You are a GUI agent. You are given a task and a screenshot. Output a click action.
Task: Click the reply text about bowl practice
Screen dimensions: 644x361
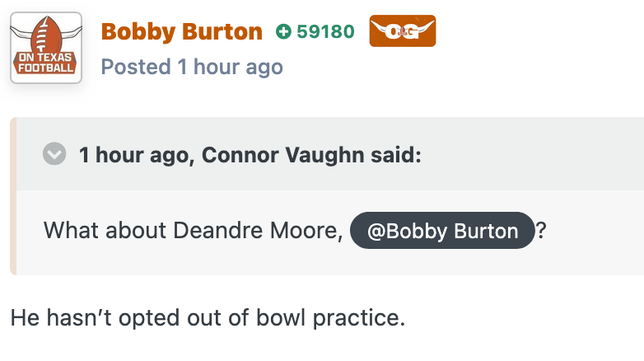coord(208,317)
